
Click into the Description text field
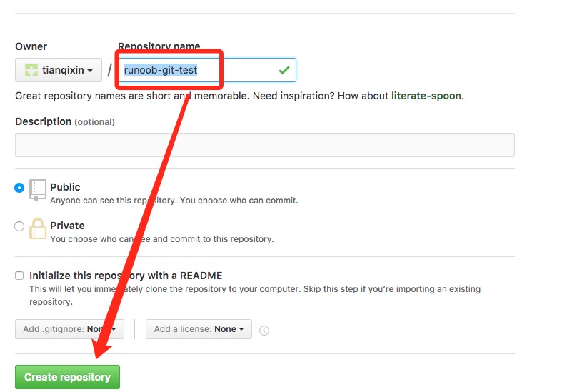pyautogui.click(x=264, y=145)
